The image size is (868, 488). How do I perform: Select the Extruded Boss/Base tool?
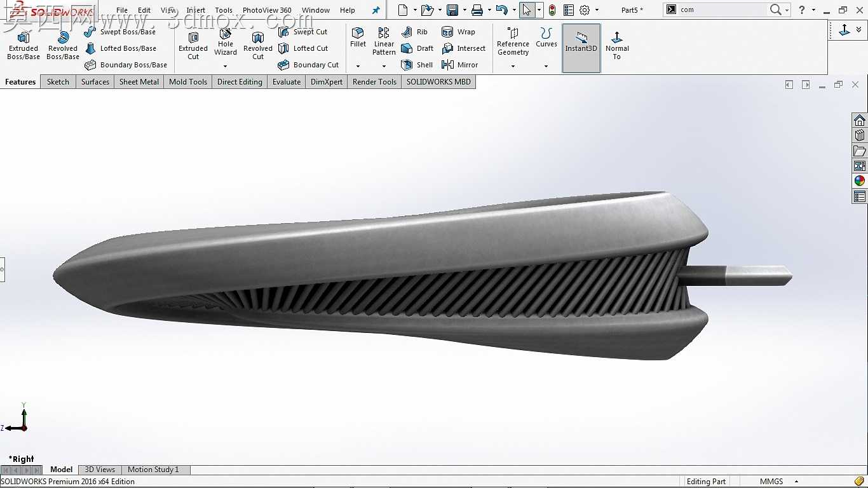click(24, 45)
